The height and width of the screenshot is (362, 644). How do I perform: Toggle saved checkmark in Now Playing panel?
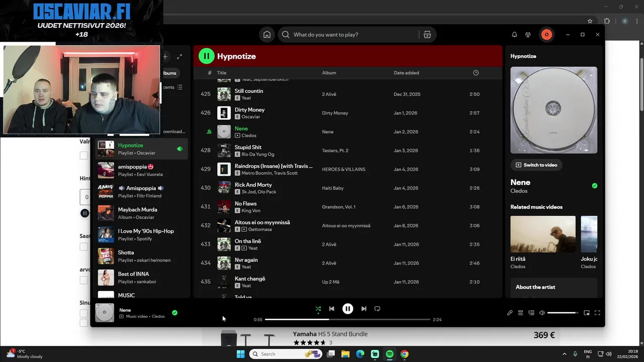595,186
